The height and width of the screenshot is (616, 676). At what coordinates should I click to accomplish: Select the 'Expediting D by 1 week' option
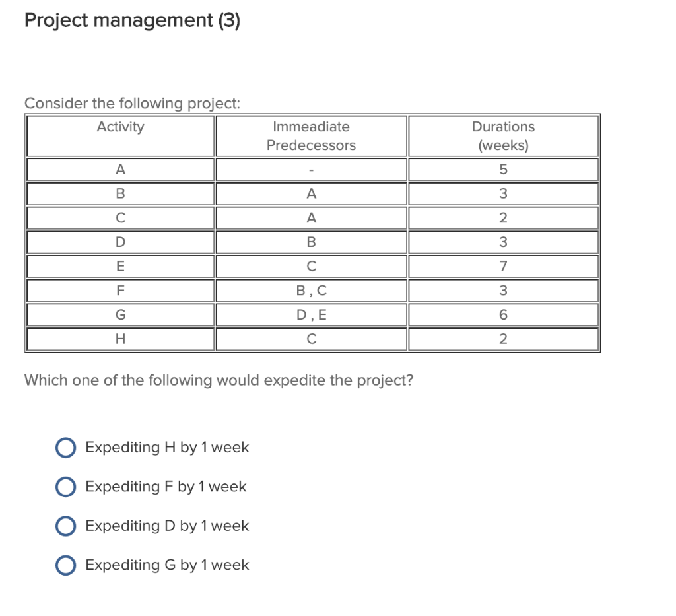coord(65,526)
